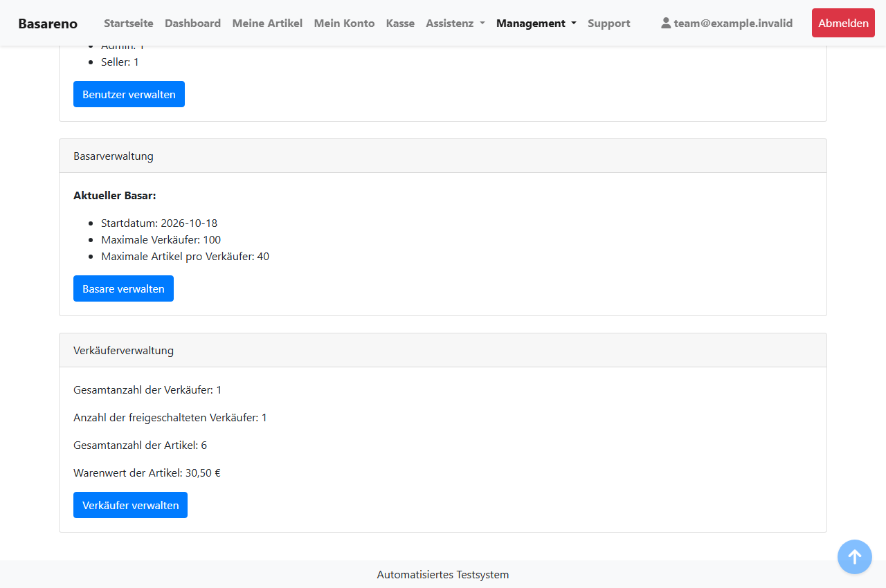
Task: Click 'Aktueller Basar:' heading
Action: (115, 195)
